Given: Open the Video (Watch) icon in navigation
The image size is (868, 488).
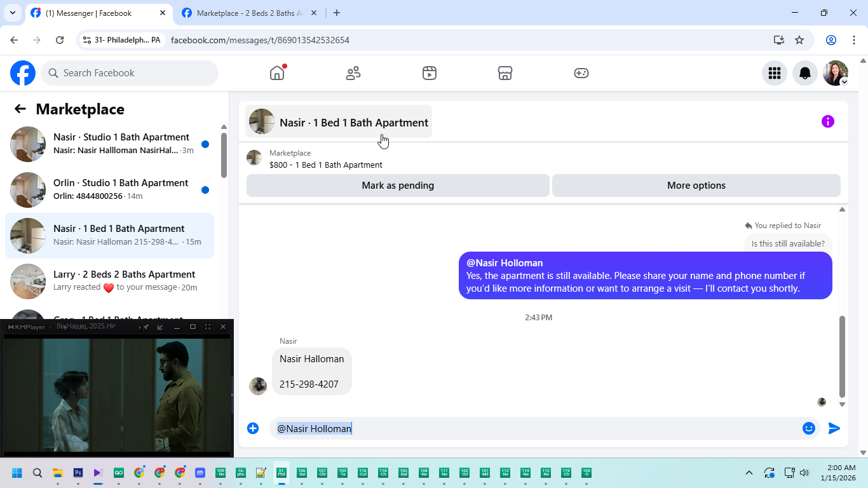Looking at the screenshot, I should 430,73.
